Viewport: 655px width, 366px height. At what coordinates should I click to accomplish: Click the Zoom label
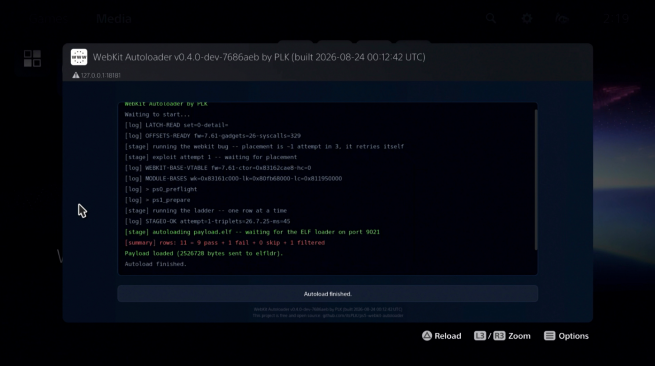519,336
